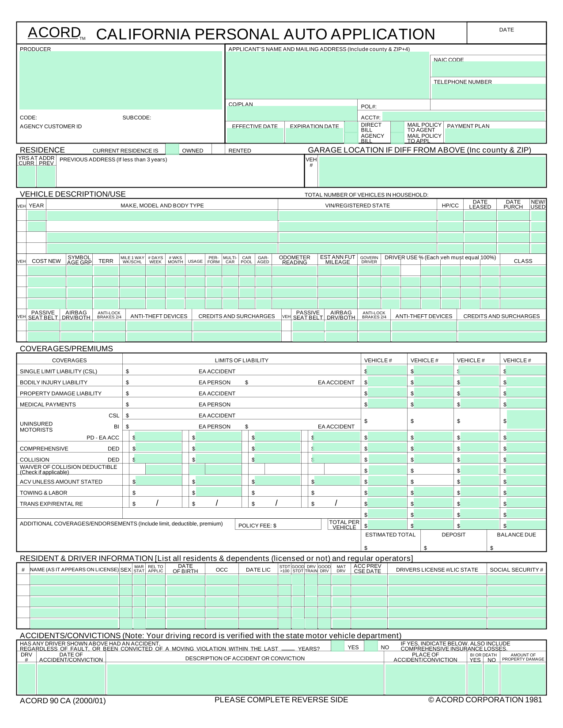Click the first row HP/CC field
Viewport: 563px width, 728px height.
tap(450, 215)
